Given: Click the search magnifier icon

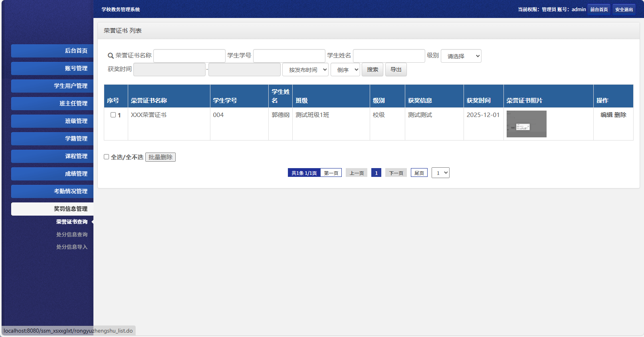Looking at the screenshot, I should pyautogui.click(x=111, y=56).
